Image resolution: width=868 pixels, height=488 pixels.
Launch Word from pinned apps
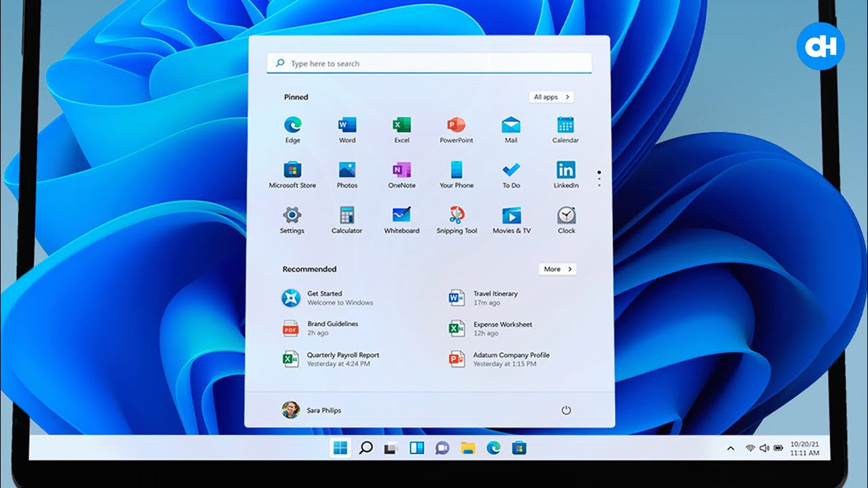[x=347, y=129]
